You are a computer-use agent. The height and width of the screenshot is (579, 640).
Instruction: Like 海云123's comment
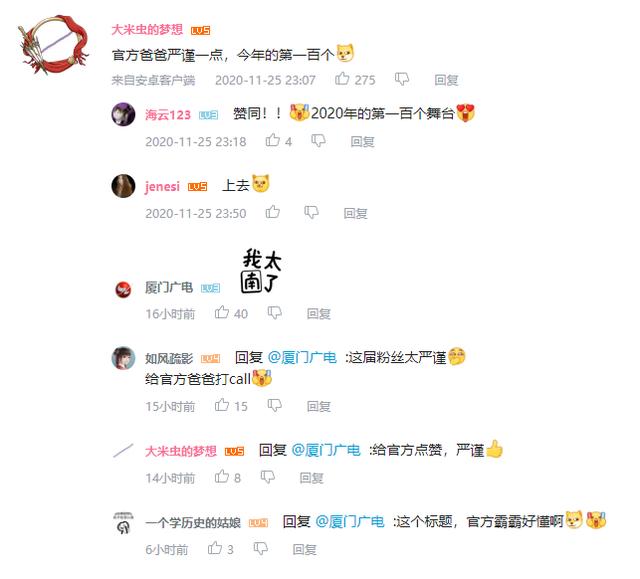click(273, 140)
